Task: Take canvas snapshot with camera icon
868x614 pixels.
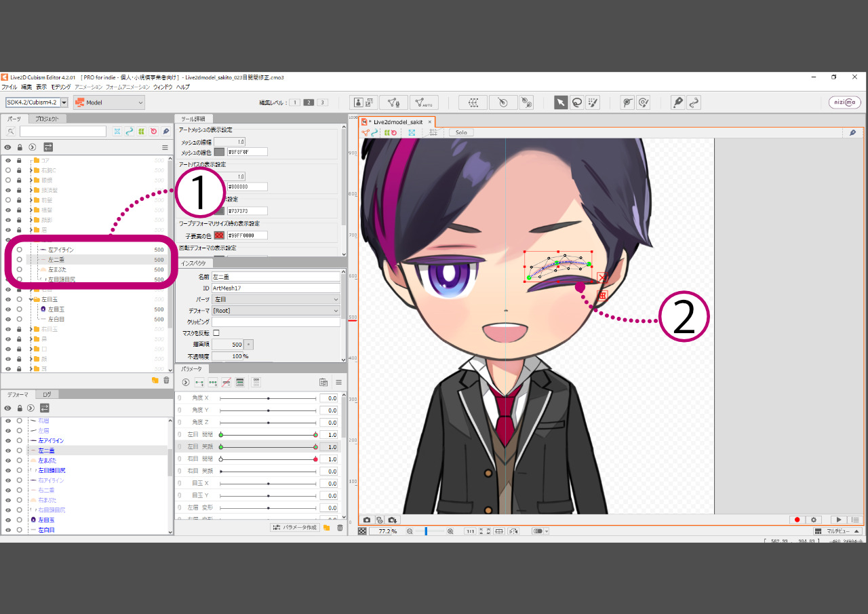Action: 367,520
